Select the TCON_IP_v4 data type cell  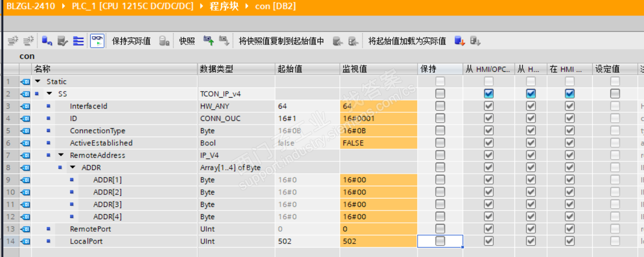[236, 94]
